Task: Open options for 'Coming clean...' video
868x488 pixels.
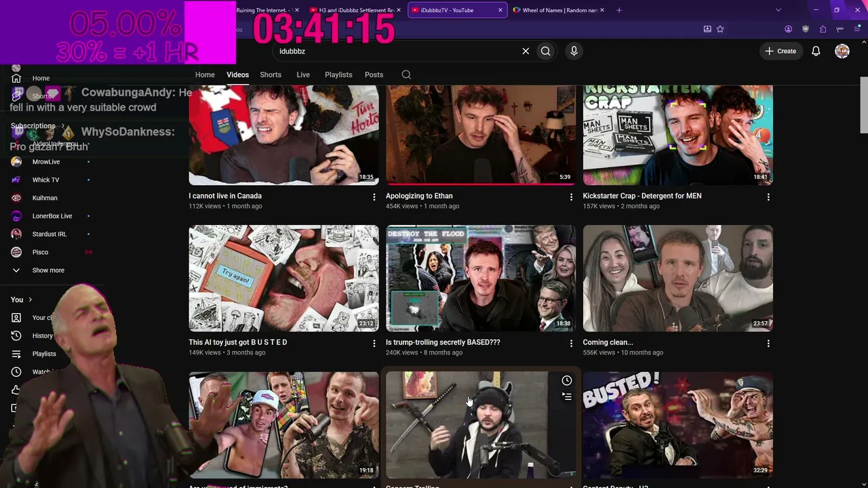Action: (768, 344)
